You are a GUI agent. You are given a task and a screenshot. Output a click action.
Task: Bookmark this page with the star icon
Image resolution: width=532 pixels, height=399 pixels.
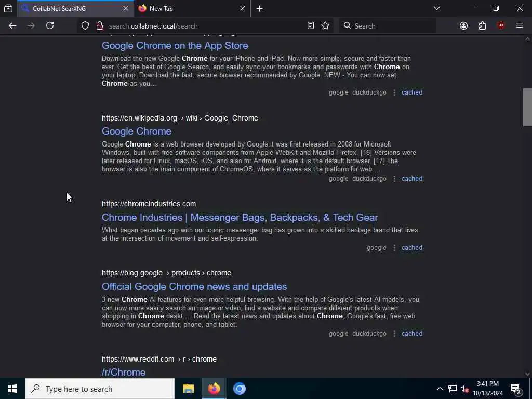click(x=325, y=26)
